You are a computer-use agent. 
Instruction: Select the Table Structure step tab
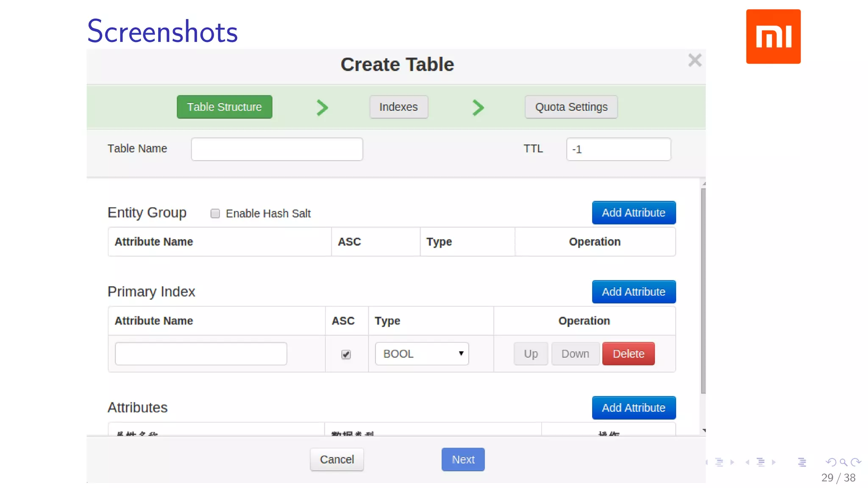point(224,107)
